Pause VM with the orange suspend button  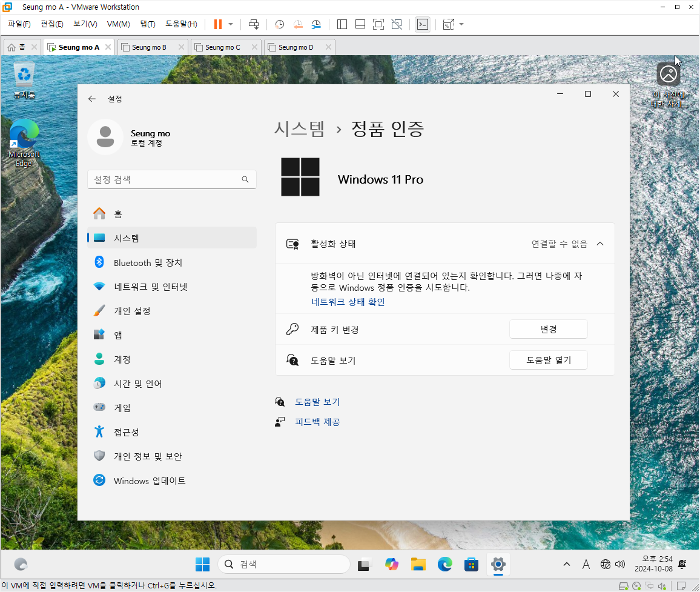(218, 24)
